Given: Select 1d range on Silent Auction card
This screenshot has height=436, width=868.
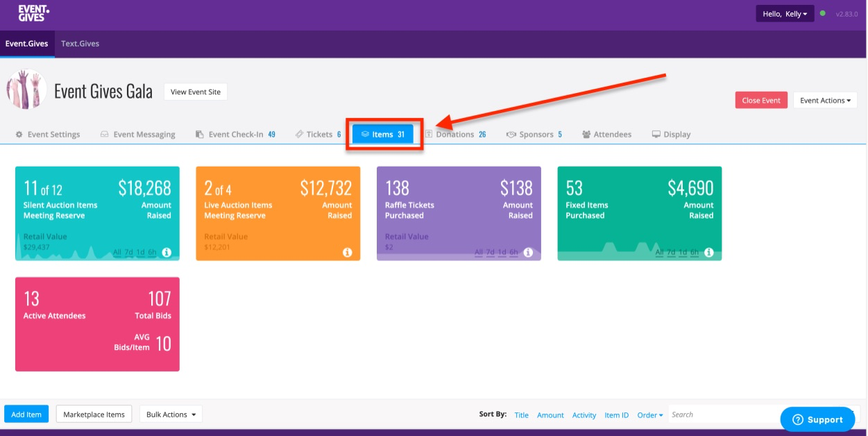Looking at the screenshot, I should (140, 253).
